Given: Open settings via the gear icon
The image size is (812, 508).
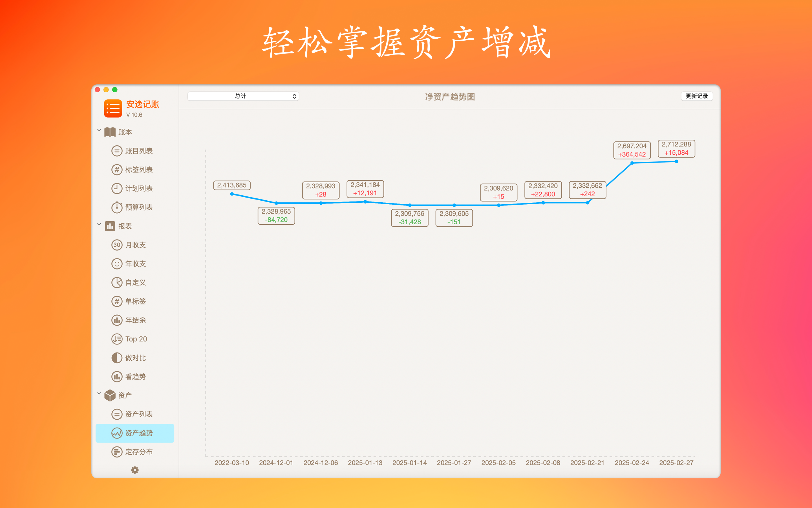Looking at the screenshot, I should coord(135,470).
